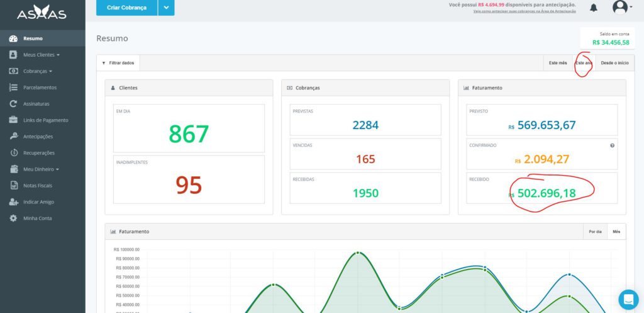Click the Cobranças panel money icon
Screen dimensions: 644x313
pos(289,88)
